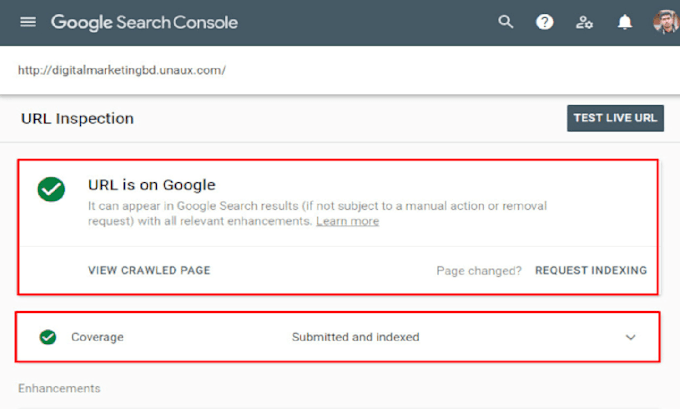The width and height of the screenshot is (680, 409).
Task: Open the account profile picture
Action: [666, 22]
